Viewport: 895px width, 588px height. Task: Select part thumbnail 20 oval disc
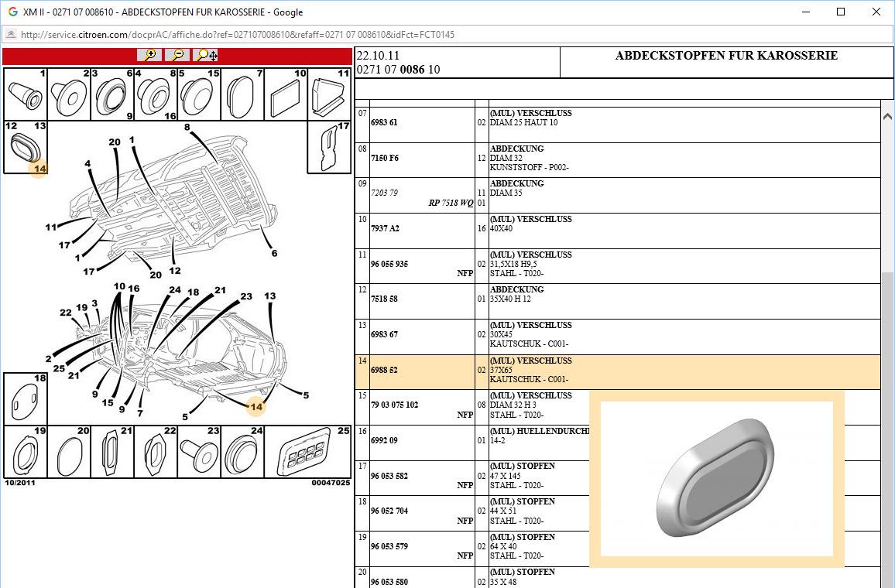coord(69,451)
